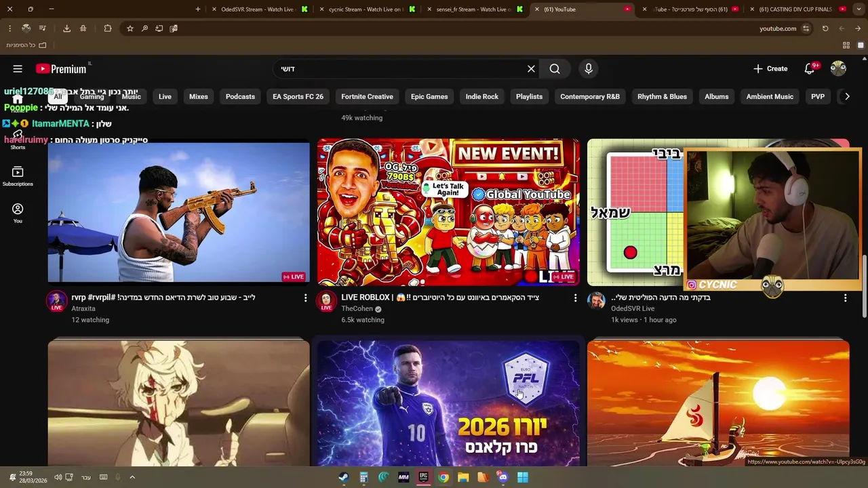Open the browser extensions puzzle icon
Viewport: 868px width, 488px height.
click(x=108, y=28)
